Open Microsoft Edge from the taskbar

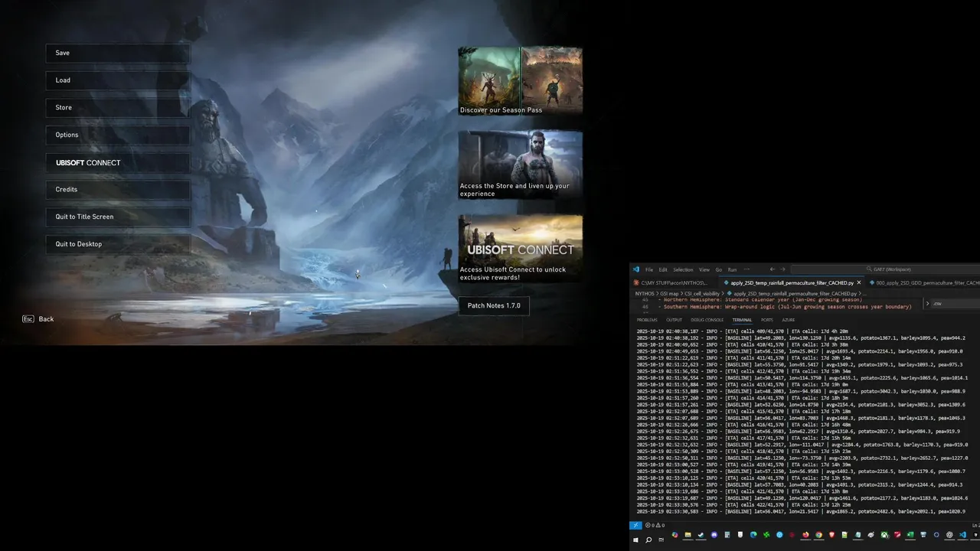click(753, 535)
